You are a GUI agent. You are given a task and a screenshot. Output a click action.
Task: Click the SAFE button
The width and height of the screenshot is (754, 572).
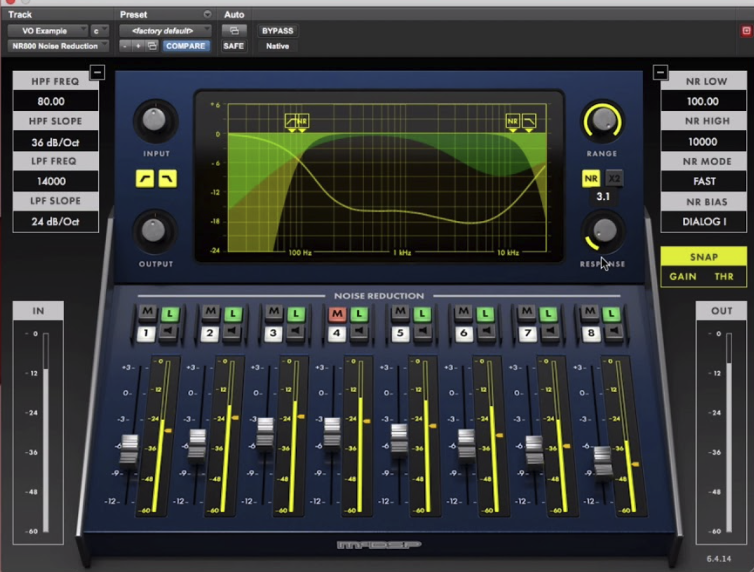point(233,46)
